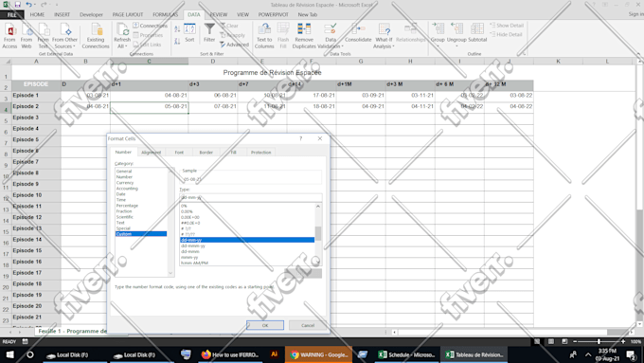Launch Illustrator from taskbar

pos(274,354)
